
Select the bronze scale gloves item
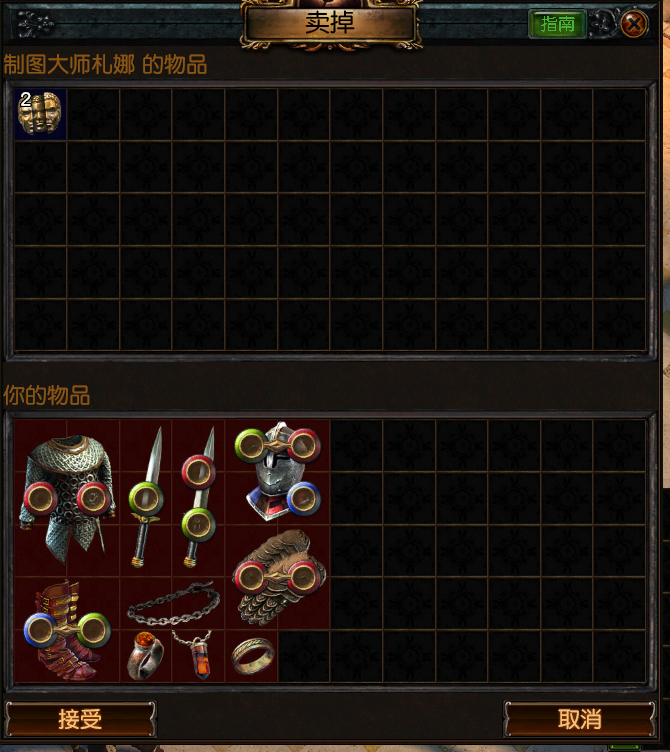point(279,577)
